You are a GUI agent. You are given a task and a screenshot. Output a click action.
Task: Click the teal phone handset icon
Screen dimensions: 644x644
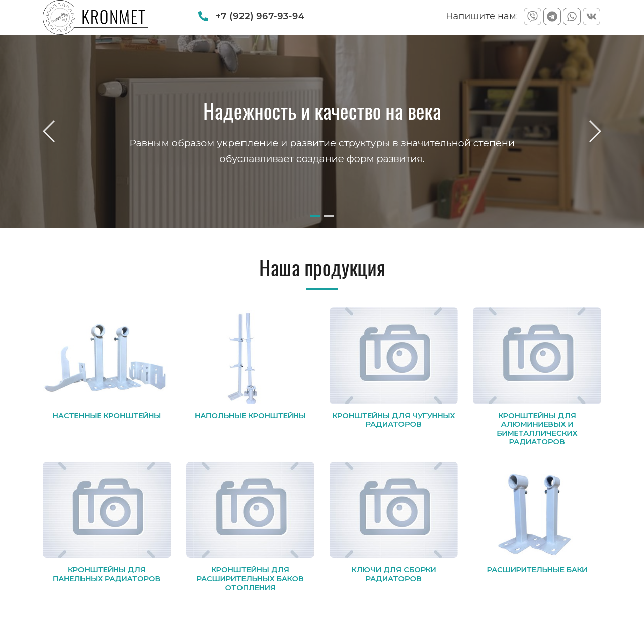[x=203, y=16]
